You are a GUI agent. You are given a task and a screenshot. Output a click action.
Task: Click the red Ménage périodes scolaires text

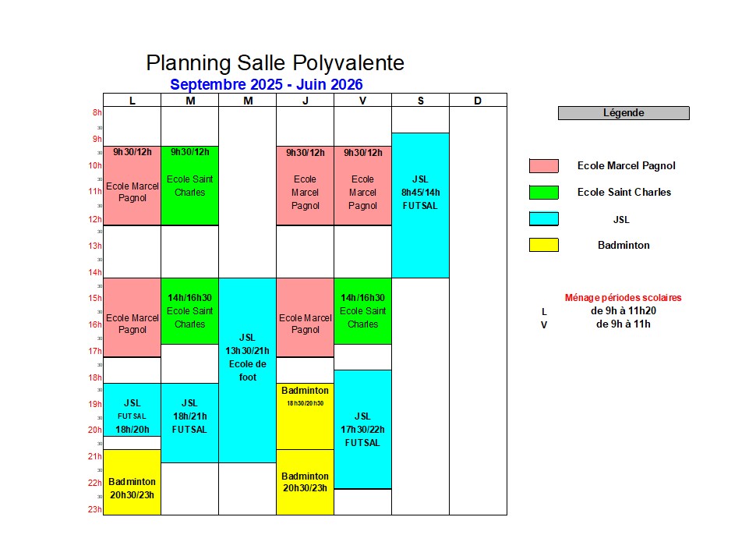tap(623, 297)
